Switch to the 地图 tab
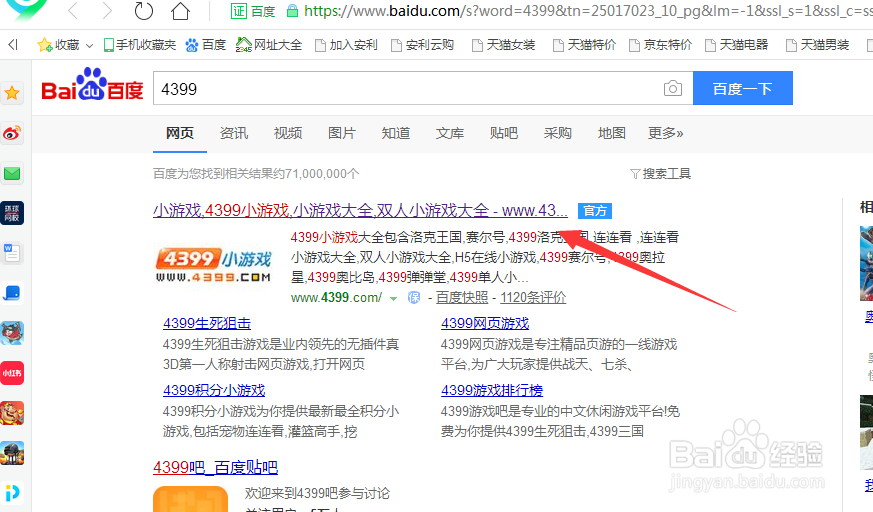873x512 pixels. click(612, 133)
